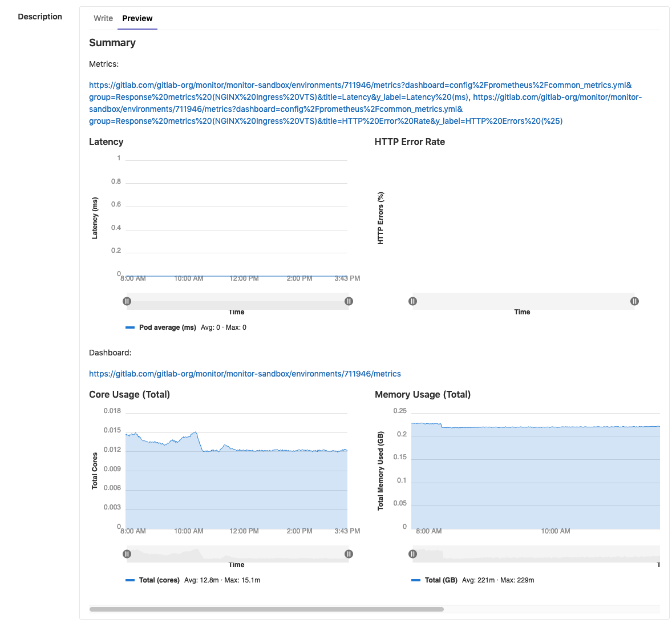Click 'Avg: 12.8m · Max: 15.1m' text
Screen dimensions: 672x627
click(x=222, y=580)
